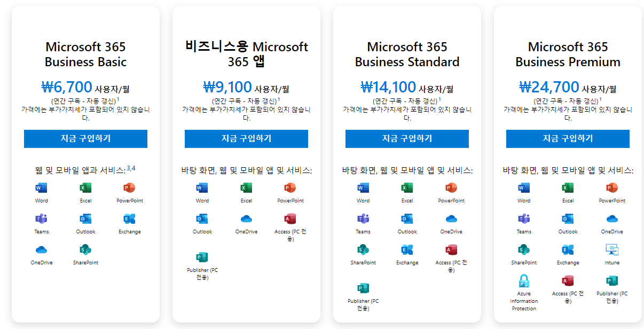Image resolution: width=644 pixels, height=329 pixels.
Task: Select the SharePoint icon in Business Basic plan
Action: click(85, 250)
